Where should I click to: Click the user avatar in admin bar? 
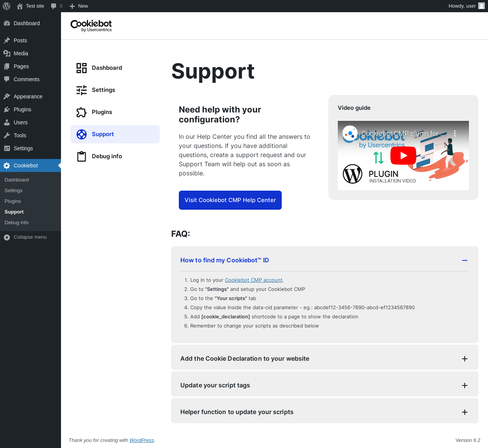(482, 6)
